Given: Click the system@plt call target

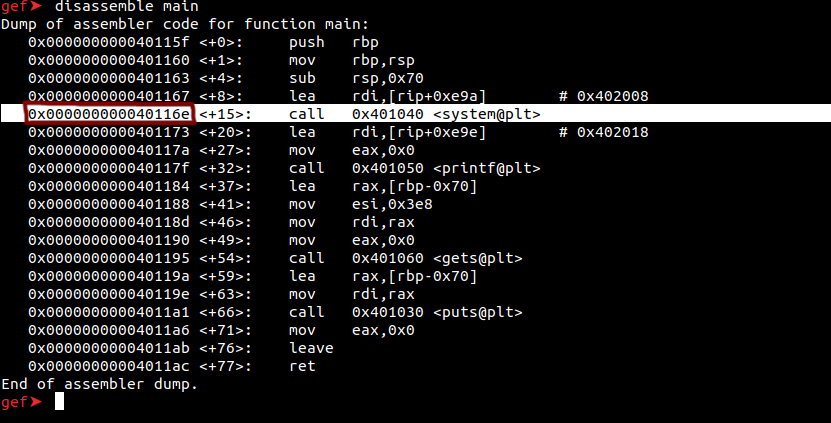Looking at the screenshot, I should click(x=487, y=114).
